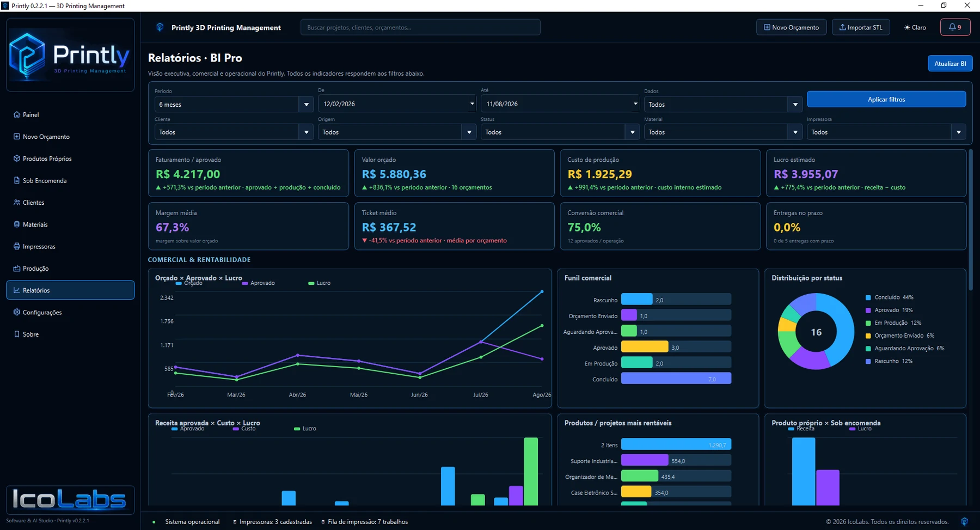Image resolution: width=980 pixels, height=530 pixels.
Task: Expand the Status filter dropdown
Action: tap(560, 132)
